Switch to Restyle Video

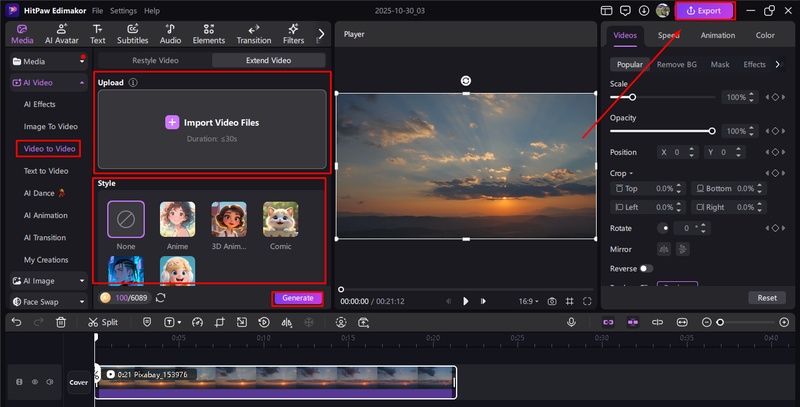[x=155, y=60]
